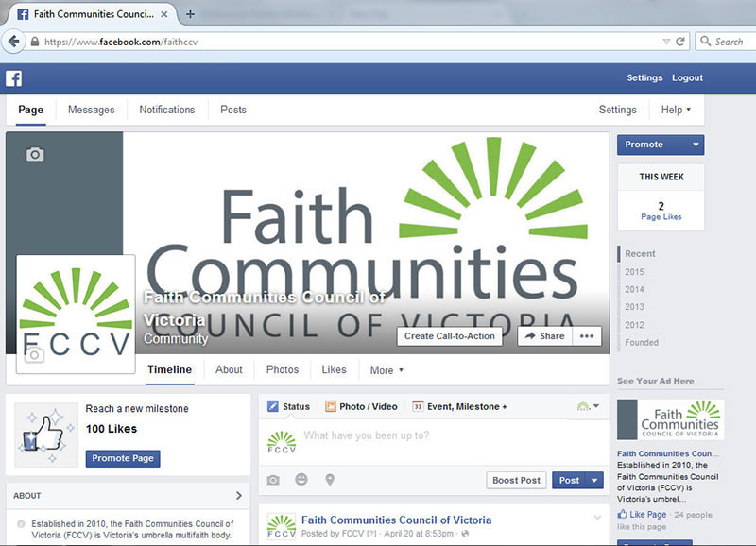Open the Photos tab under the cover
The height and width of the screenshot is (546, 756).
click(x=282, y=370)
